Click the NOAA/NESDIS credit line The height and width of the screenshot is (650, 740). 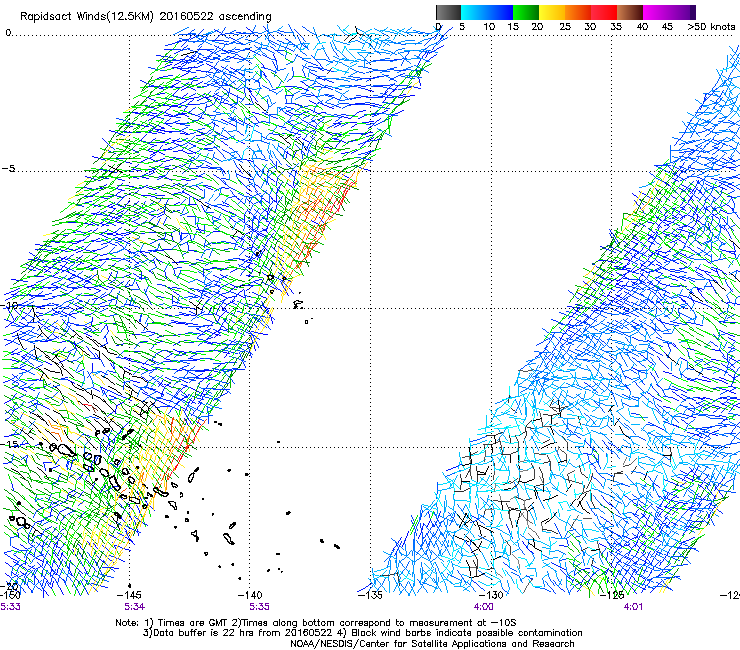pyautogui.click(x=432, y=644)
